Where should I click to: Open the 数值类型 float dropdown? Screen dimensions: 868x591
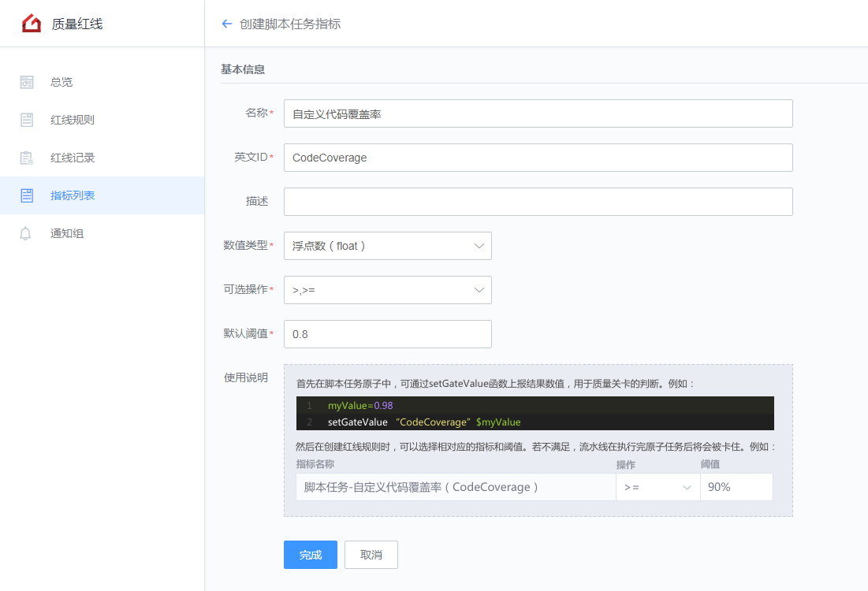pos(387,246)
